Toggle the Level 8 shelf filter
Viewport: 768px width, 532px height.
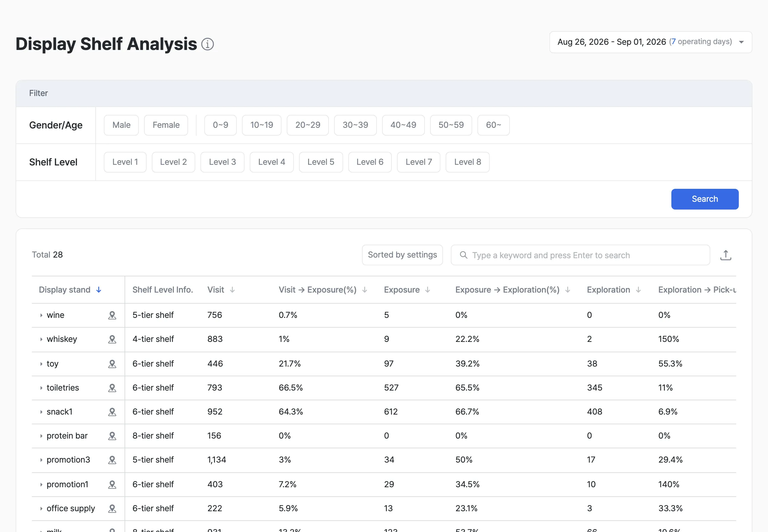point(467,162)
